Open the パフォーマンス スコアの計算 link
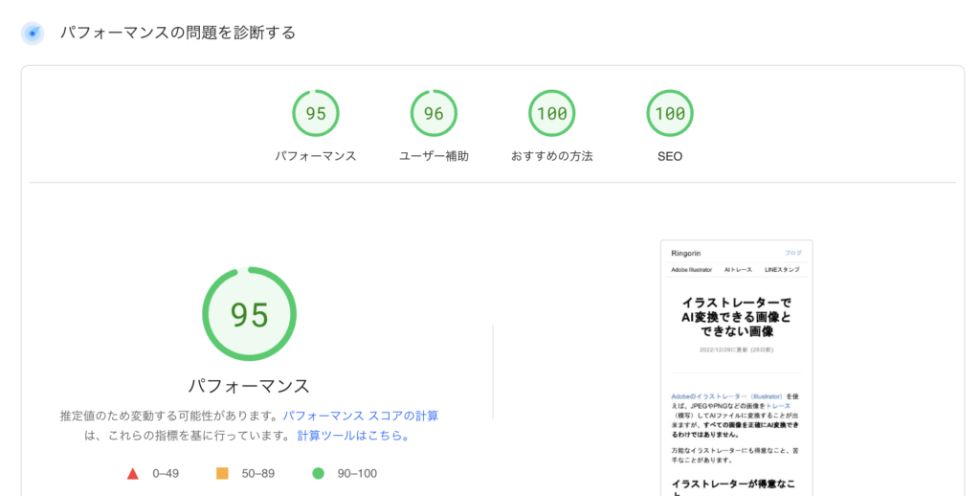This screenshot has height=496, width=980. click(x=361, y=416)
